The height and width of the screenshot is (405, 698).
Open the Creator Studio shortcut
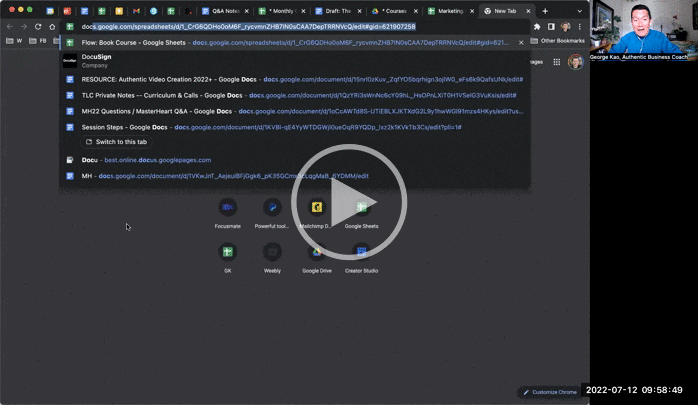(361, 258)
